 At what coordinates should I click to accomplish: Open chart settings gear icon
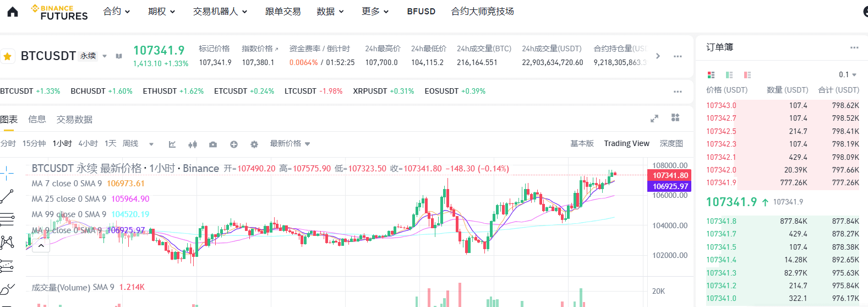tap(254, 144)
